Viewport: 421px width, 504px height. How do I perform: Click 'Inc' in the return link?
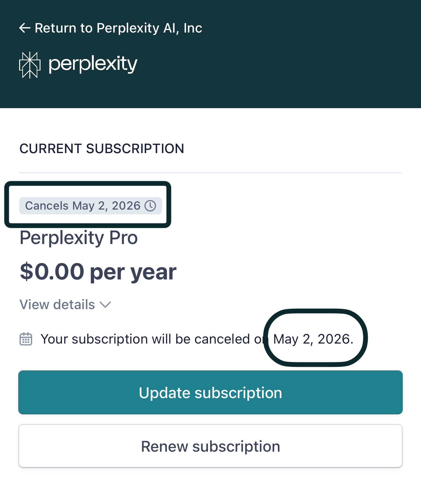pos(193,28)
